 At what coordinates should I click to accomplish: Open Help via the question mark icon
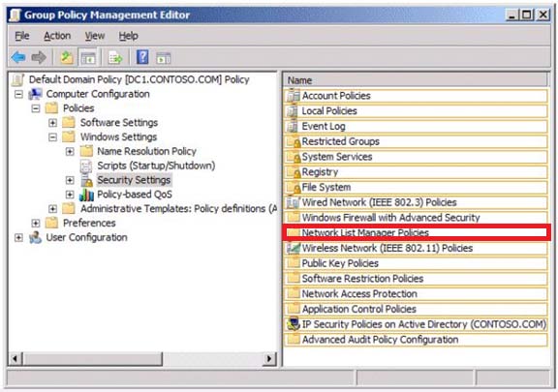[142, 57]
